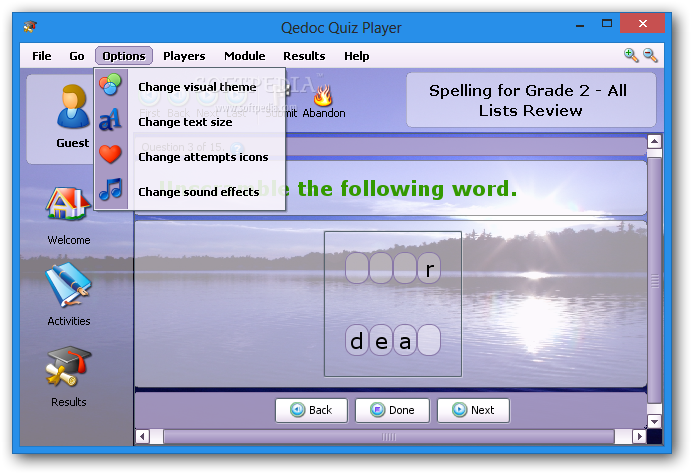Click the letter tile 'e'
The image size is (692, 474).
381,340
